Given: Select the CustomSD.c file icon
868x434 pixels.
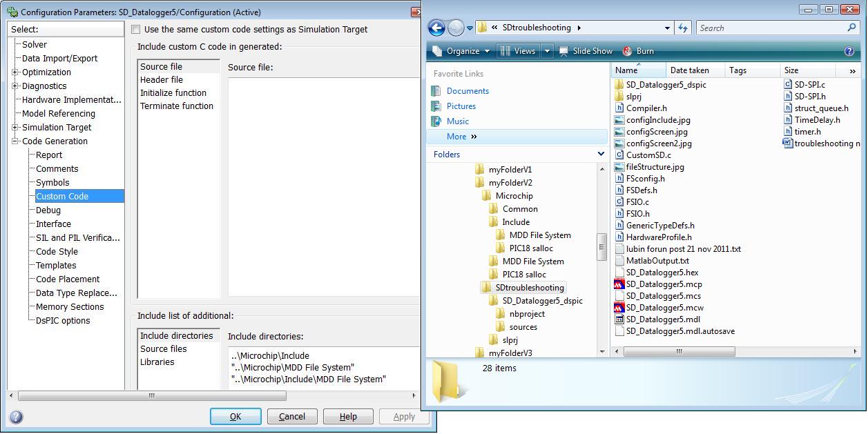Looking at the screenshot, I should [619, 155].
